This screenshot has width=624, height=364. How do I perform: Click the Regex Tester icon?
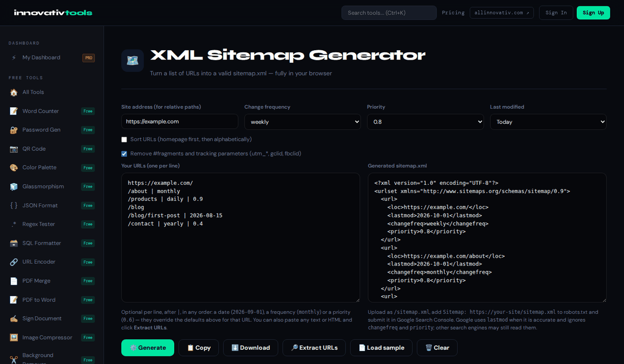click(14, 224)
